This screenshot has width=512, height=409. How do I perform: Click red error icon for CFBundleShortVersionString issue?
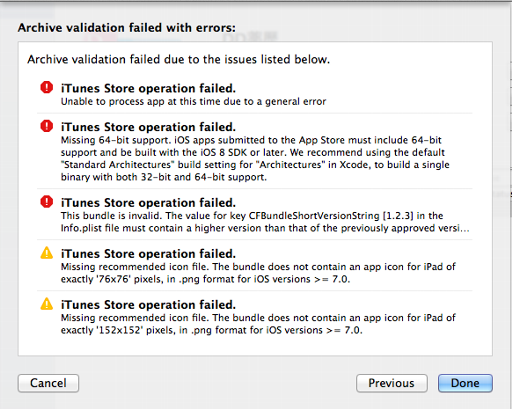(x=47, y=202)
